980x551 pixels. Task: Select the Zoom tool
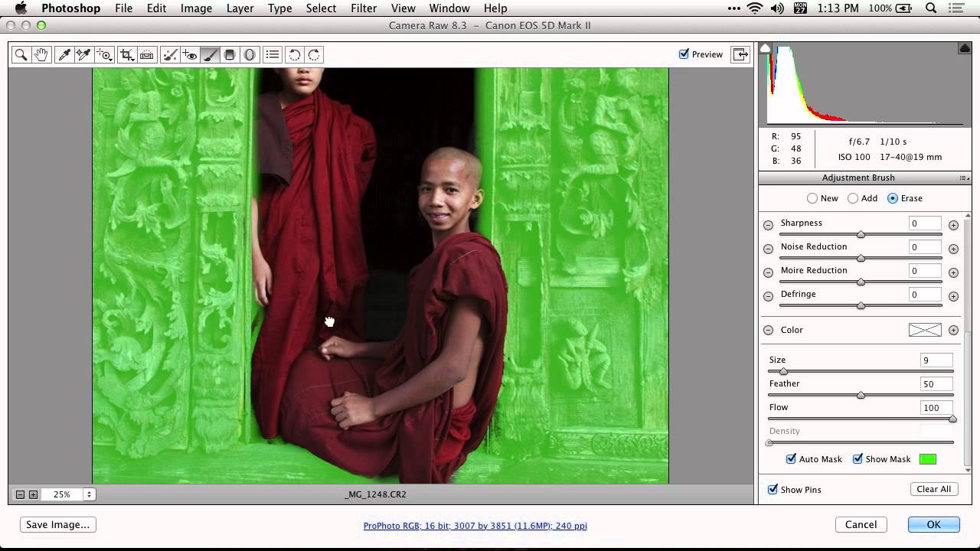click(21, 54)
